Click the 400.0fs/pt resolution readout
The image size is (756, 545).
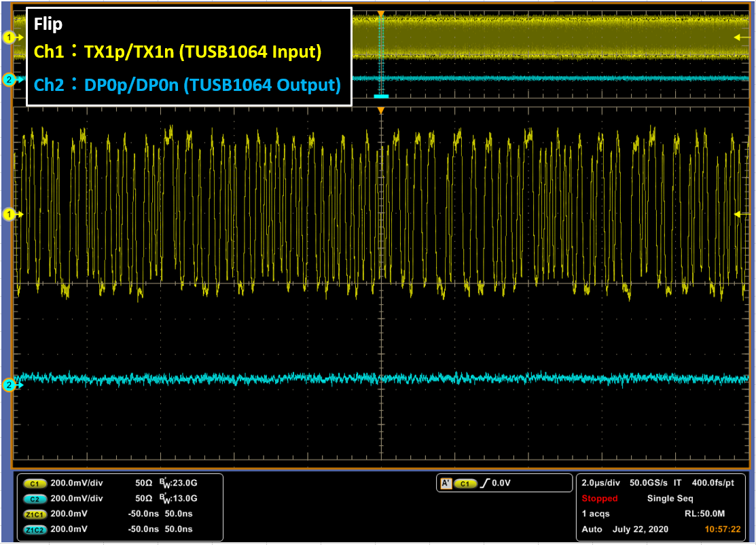pos(713,483)
